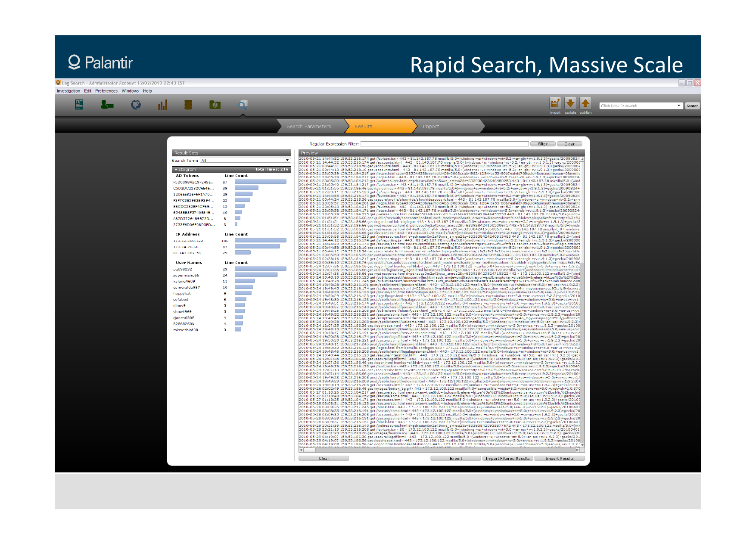Click the green person object explorer icon
The height and width of the screenshot is (534, 756).
pyautogui.click(x=107, y=105)
